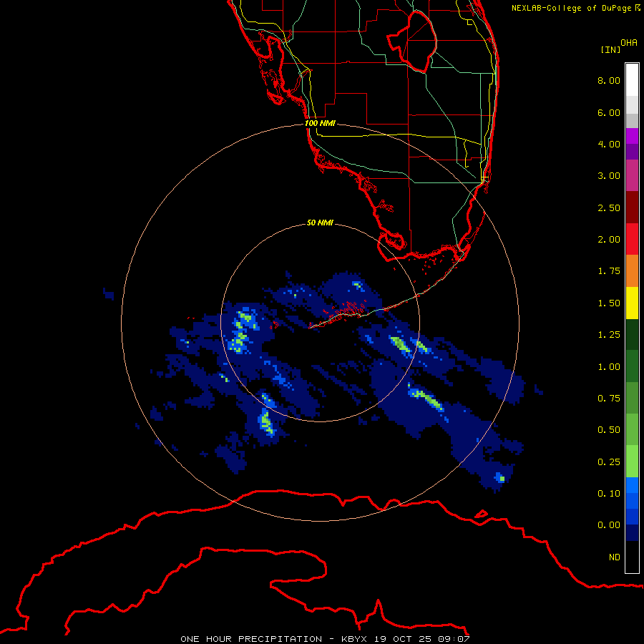The width and height of the screenshot is (644, 644).
Task: Click the 0.10 legend value
Action: tap(609, 494)
